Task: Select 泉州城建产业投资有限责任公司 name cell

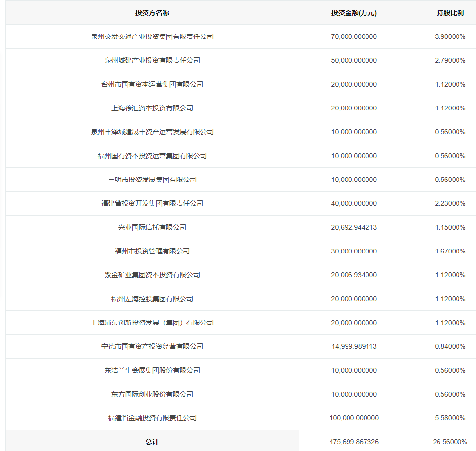Action: [x=152, y=60]
